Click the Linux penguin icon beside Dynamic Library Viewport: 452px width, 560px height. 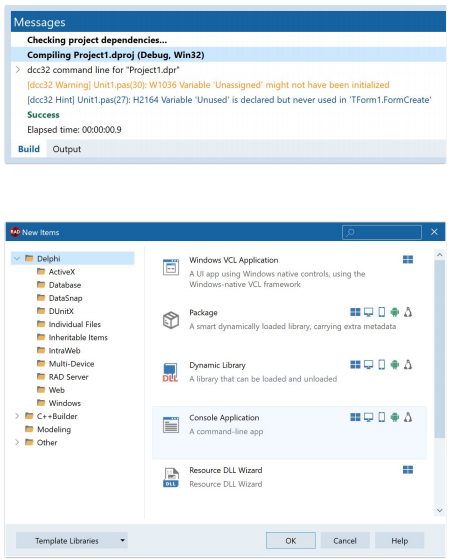(408, 365)
